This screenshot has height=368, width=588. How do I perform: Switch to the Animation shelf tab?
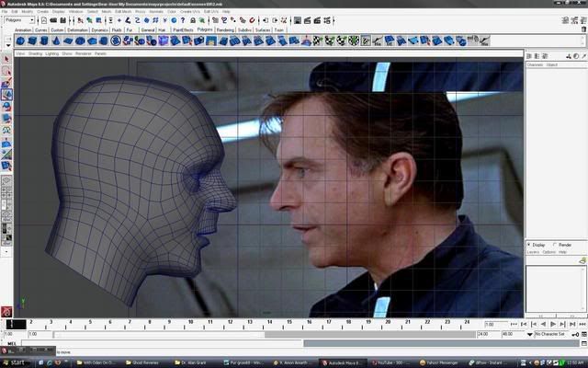point(23,29)
